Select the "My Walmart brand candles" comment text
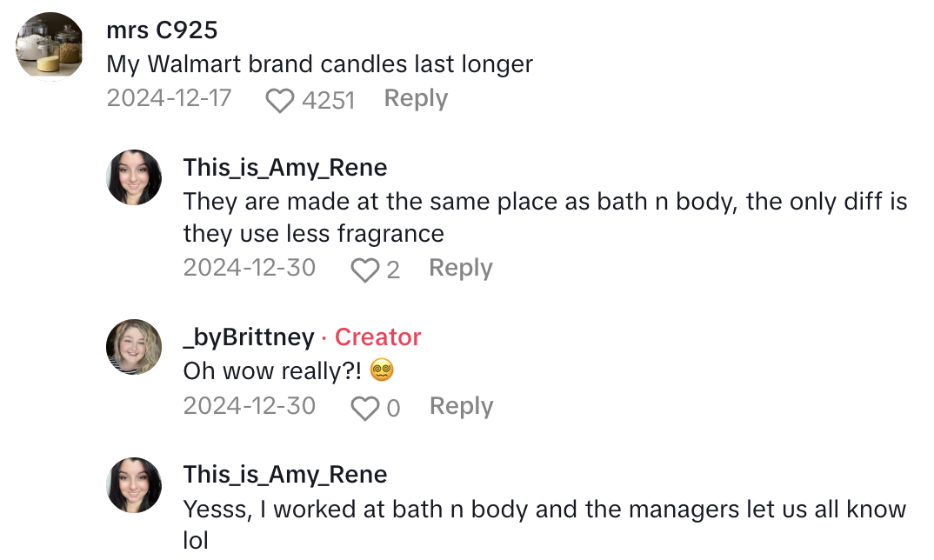Screen dimensions: 934x560 click(x=319, y=64)
